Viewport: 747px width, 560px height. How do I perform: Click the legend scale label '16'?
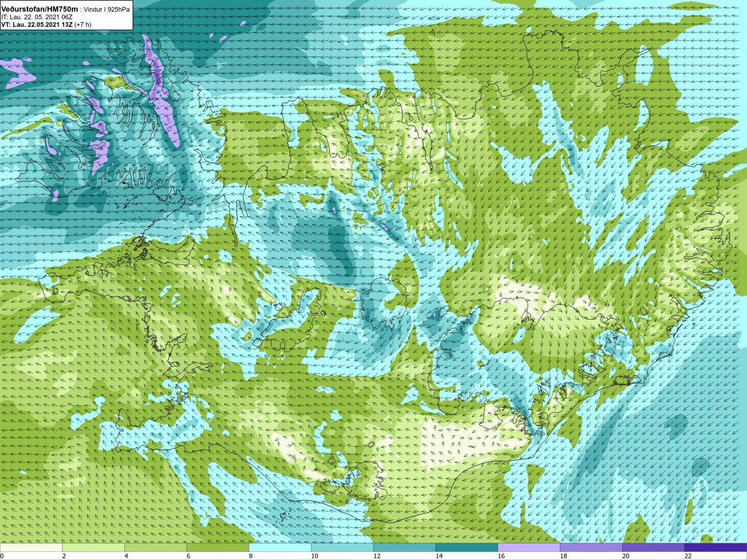(501, 556)
